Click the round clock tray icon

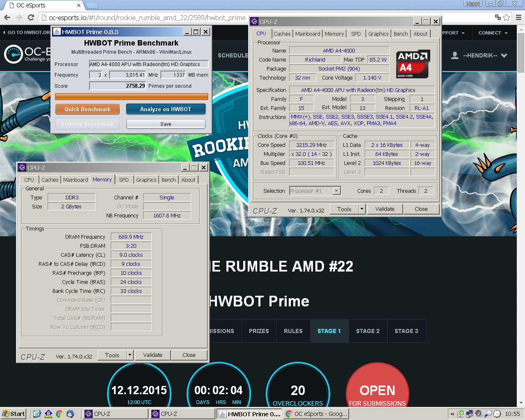tap(497, 414)
